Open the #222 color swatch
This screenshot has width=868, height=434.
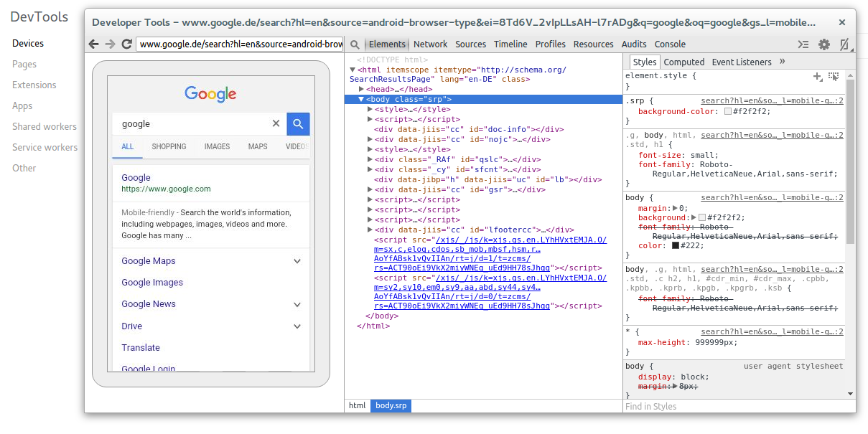coord(676,245)
